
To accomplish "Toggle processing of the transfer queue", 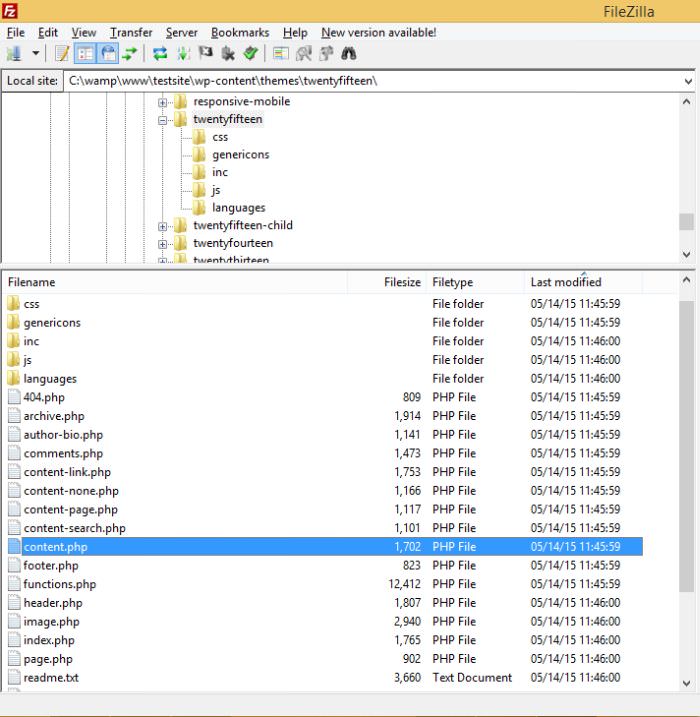I will tap(183, 54).
